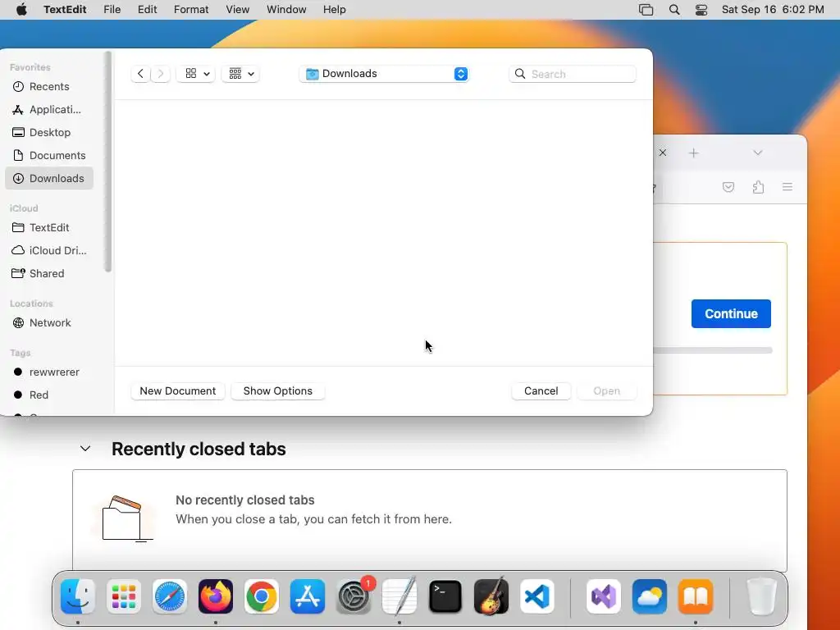Click Show Options button
Viewport: 840px width, 630px height.
click(x=277, y=391)
